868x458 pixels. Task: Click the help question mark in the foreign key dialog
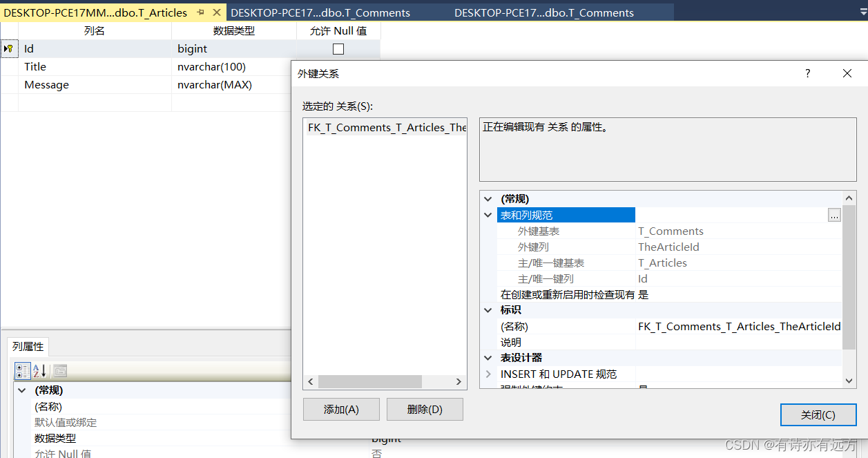pos(808,73)
